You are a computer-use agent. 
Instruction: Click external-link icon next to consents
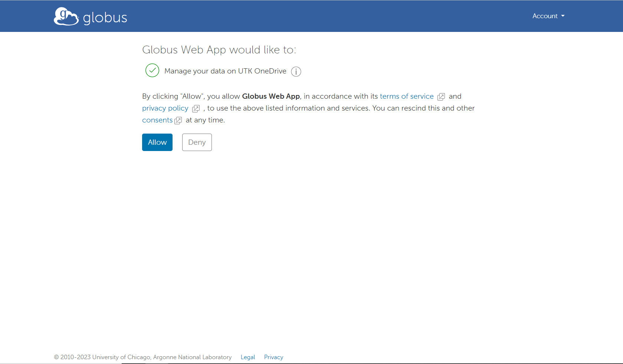[178, 121]
